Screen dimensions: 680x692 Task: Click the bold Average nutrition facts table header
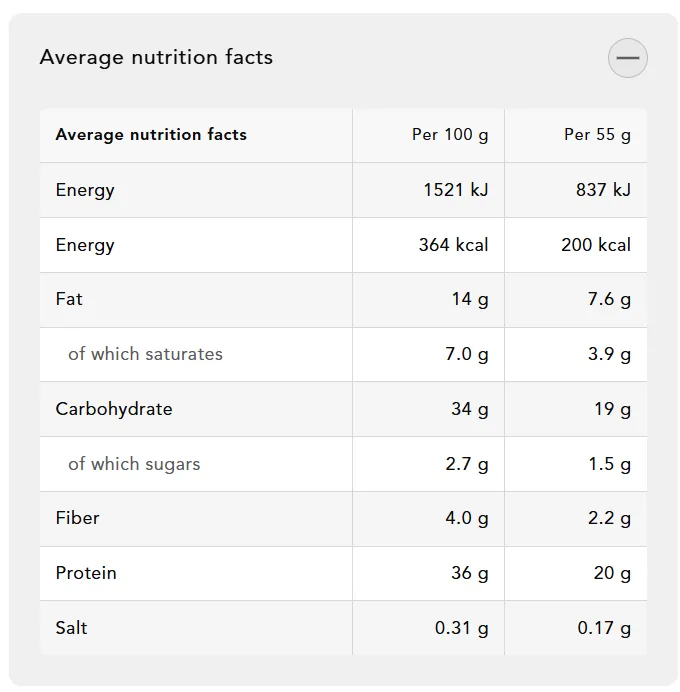tap(151, 135)
